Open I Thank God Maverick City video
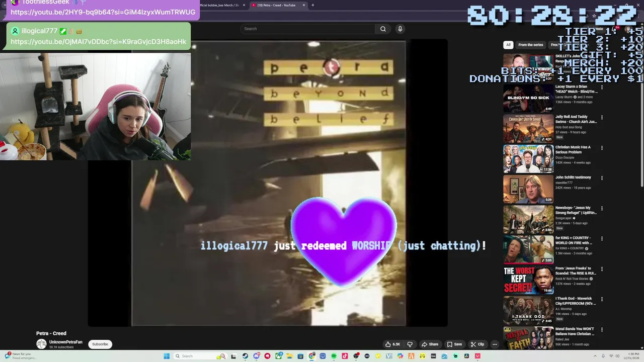The height and width of the screenshot is (362, 644). coord(528,310)
